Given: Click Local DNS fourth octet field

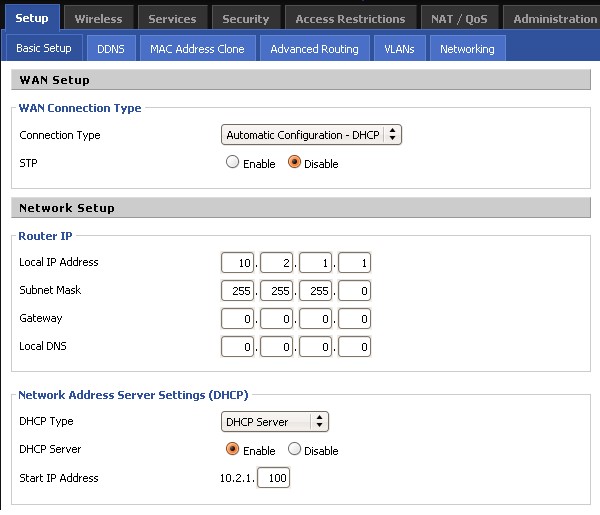Looking at the screenshot, I should [x=354, y=346].
